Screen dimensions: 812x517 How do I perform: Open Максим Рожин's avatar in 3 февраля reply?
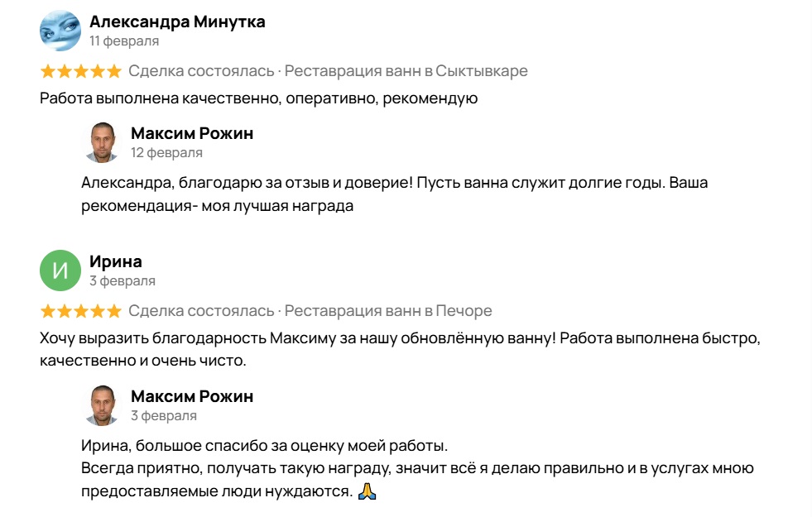[x=103, y=405]
